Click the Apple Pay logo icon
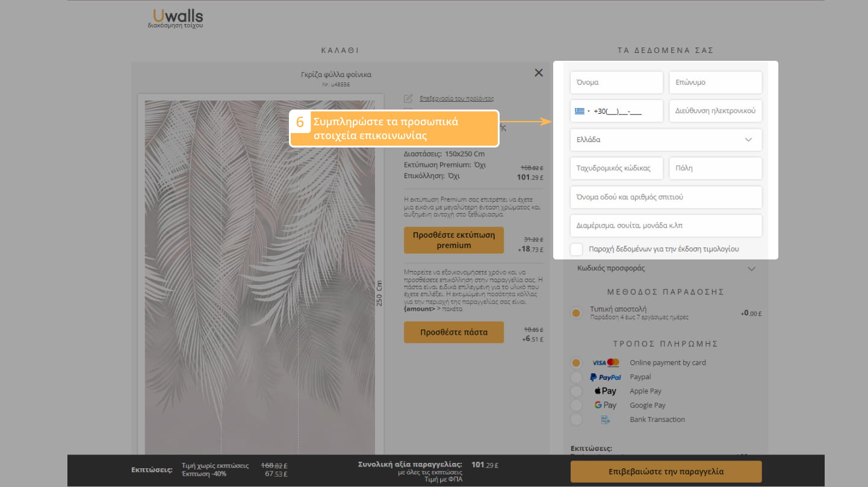Image resolution: width=868 pixels, height=487 pixels. tap(606, 391)
